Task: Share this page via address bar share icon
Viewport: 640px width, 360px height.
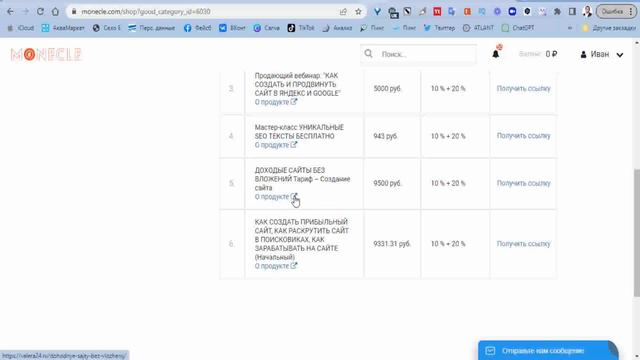Action: pos(343,12)
